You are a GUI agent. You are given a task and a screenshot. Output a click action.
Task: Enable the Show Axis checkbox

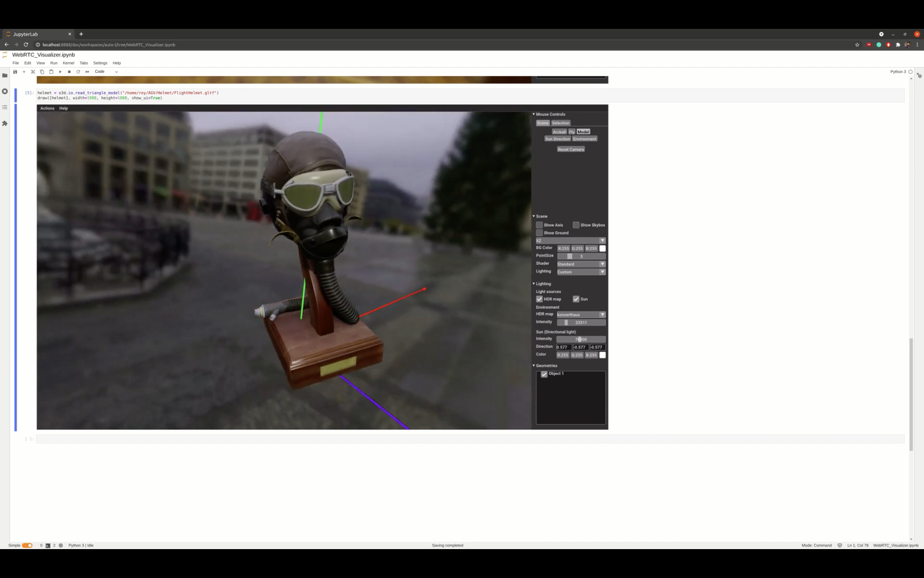coord(539,225)
